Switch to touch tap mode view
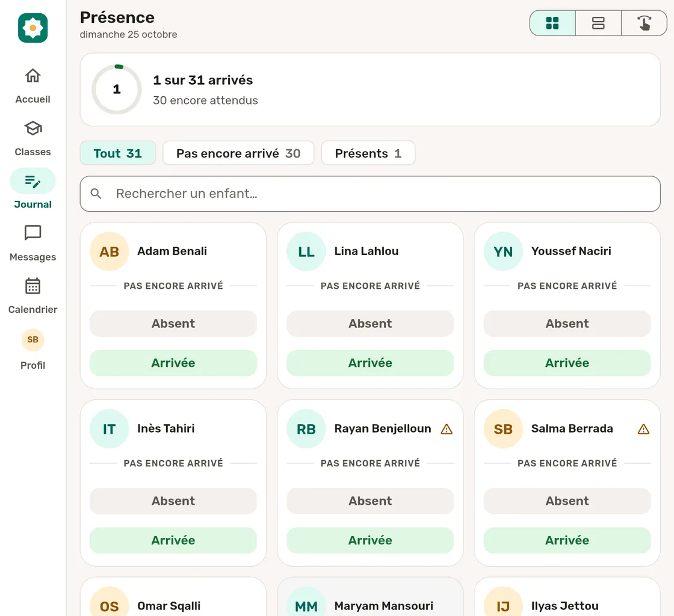Image resolution: width=674 pixels, height=616 pixels. click(x=644, y=23)
